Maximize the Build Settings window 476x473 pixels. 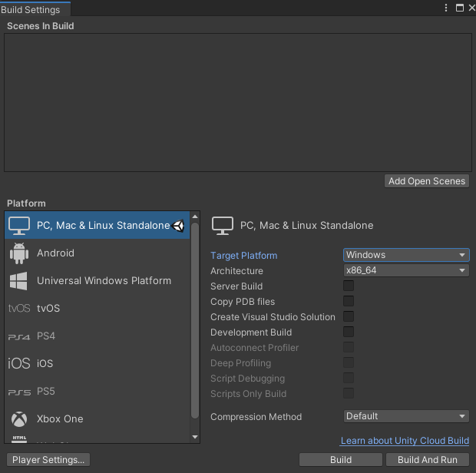click(x=460, y=8)
